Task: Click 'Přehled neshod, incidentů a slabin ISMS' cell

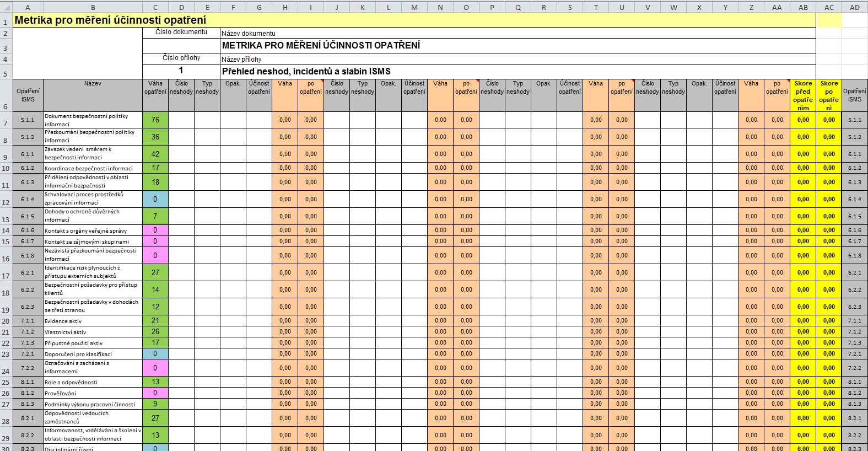Action: [518, 72]
